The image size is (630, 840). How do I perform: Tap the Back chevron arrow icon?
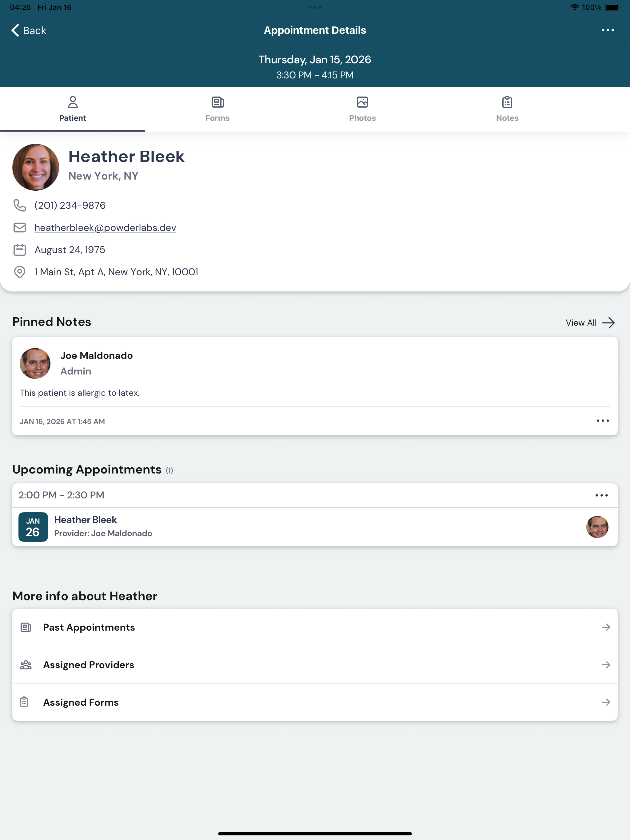[x=15, y=30]
